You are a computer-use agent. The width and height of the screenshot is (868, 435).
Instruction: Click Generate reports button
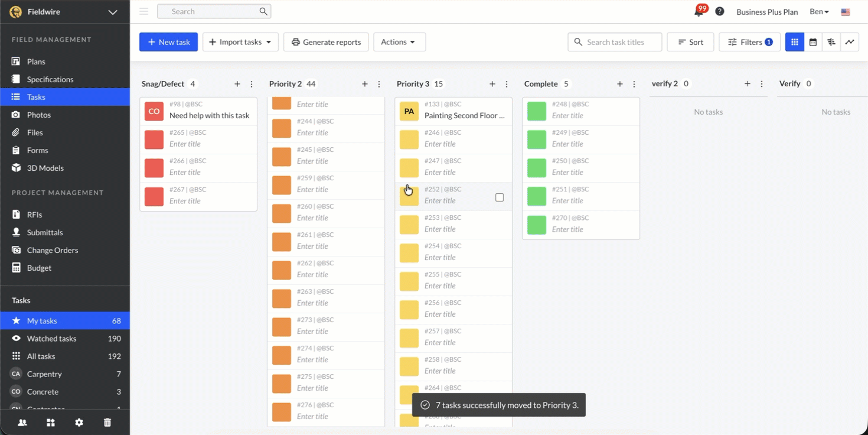(326, 42)
